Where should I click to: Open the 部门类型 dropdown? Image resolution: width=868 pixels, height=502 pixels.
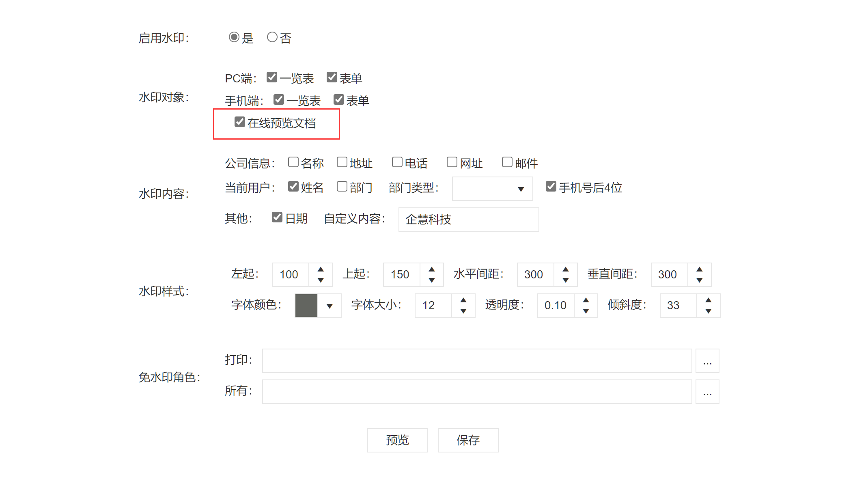[492, 189]
